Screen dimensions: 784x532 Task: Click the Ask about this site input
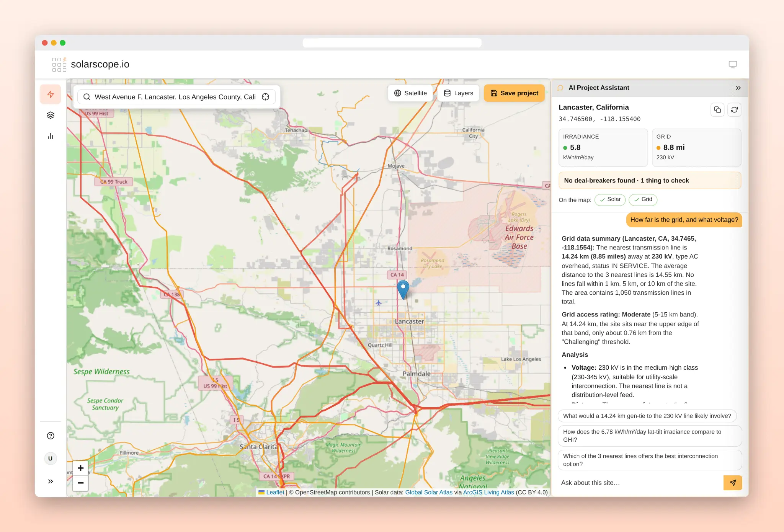click(x=640, y=483)
